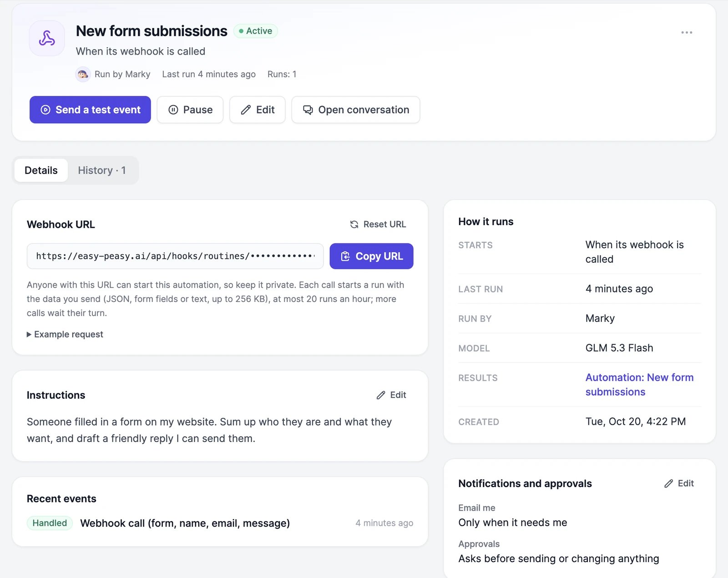Click the "Run by Marky" header text
The image size is (728, 578).
122,74
